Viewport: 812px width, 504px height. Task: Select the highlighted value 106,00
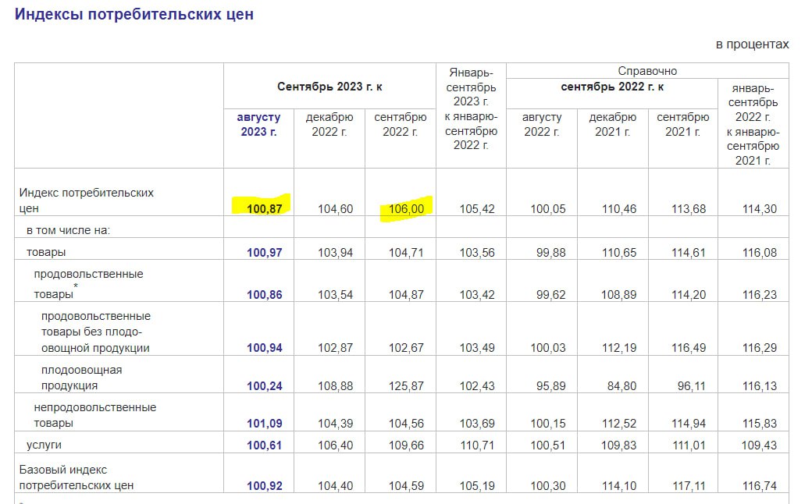(x=407, y=209)
